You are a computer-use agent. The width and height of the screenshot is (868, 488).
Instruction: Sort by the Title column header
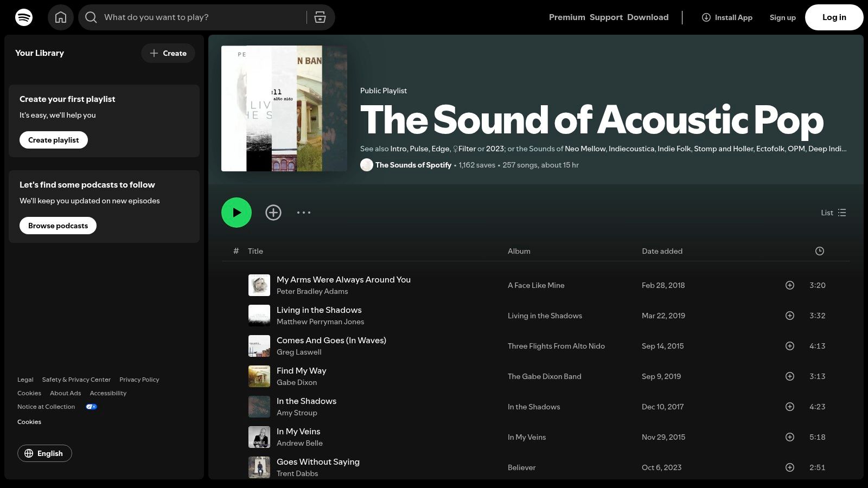(256, 251)
